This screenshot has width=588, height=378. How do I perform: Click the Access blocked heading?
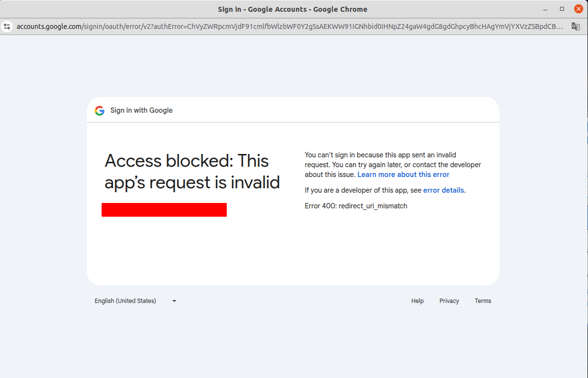192,172
